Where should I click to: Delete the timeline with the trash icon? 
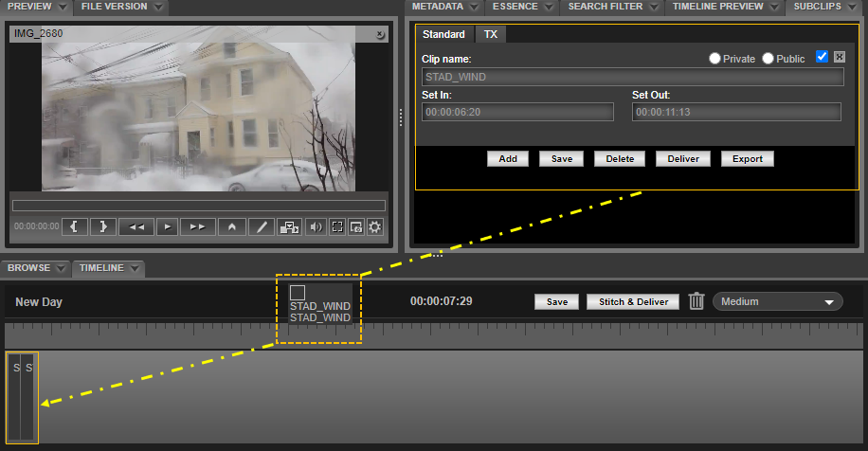coord(696,301)
